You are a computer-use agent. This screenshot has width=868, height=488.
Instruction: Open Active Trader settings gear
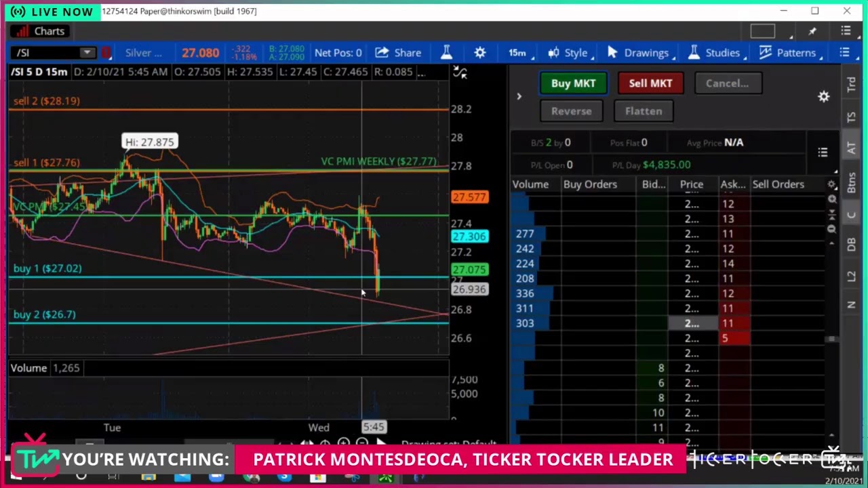823,97
